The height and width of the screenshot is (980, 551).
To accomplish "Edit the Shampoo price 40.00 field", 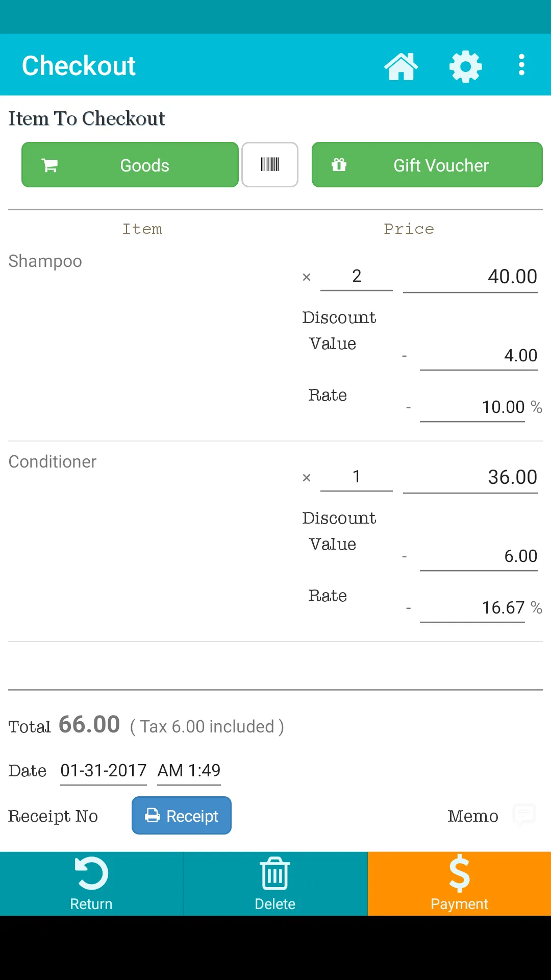I will click(x=470, y=277).
